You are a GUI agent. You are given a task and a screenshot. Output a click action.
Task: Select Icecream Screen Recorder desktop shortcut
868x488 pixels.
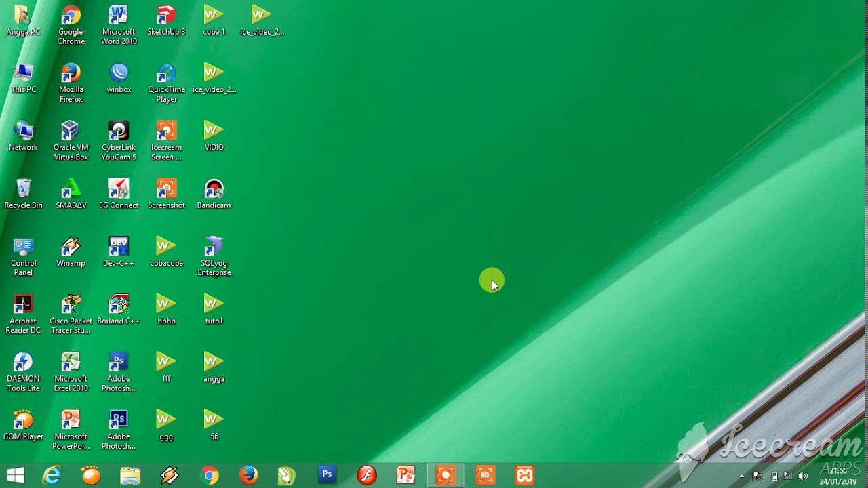point(166,141)
